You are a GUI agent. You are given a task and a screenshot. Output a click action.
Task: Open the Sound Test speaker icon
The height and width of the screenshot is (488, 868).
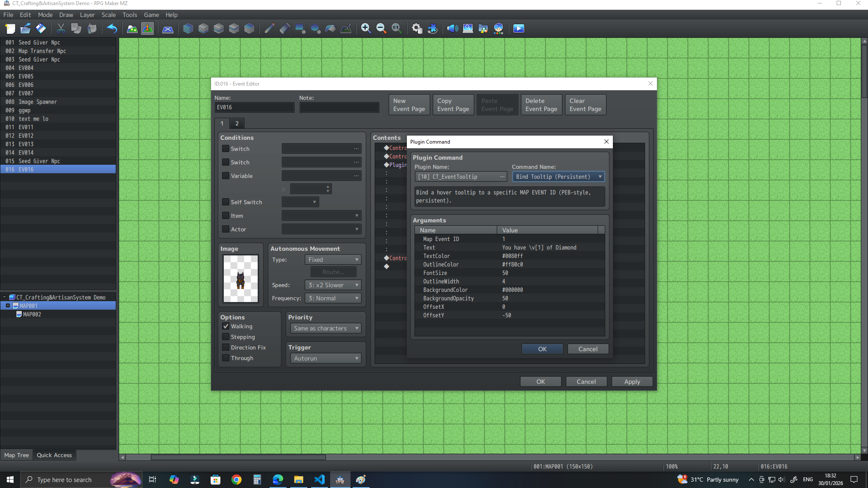click(452, 28)
